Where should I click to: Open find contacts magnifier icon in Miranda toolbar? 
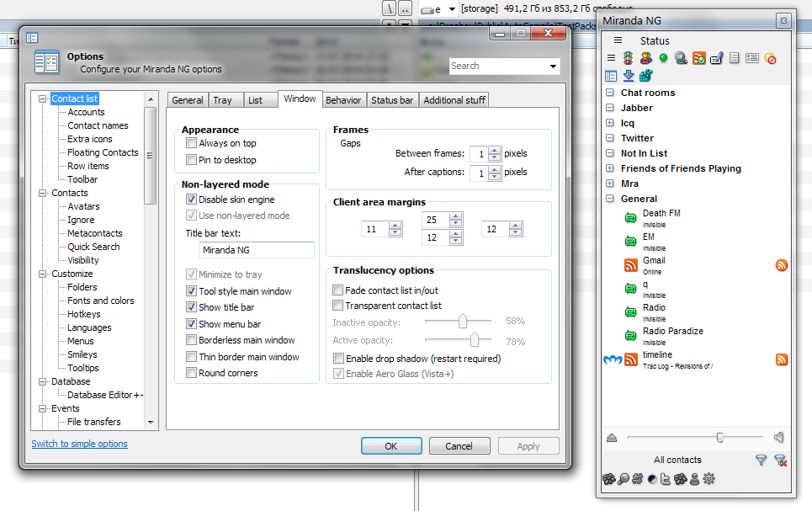681,59
